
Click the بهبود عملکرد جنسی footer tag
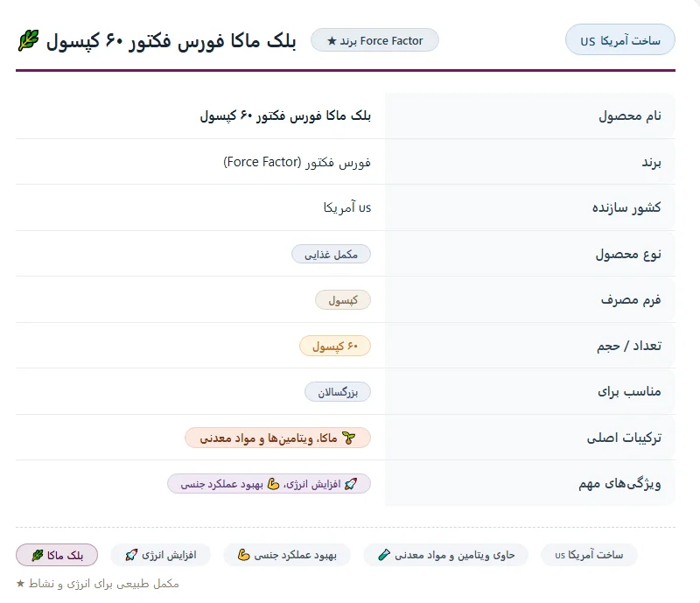point(287,555)
